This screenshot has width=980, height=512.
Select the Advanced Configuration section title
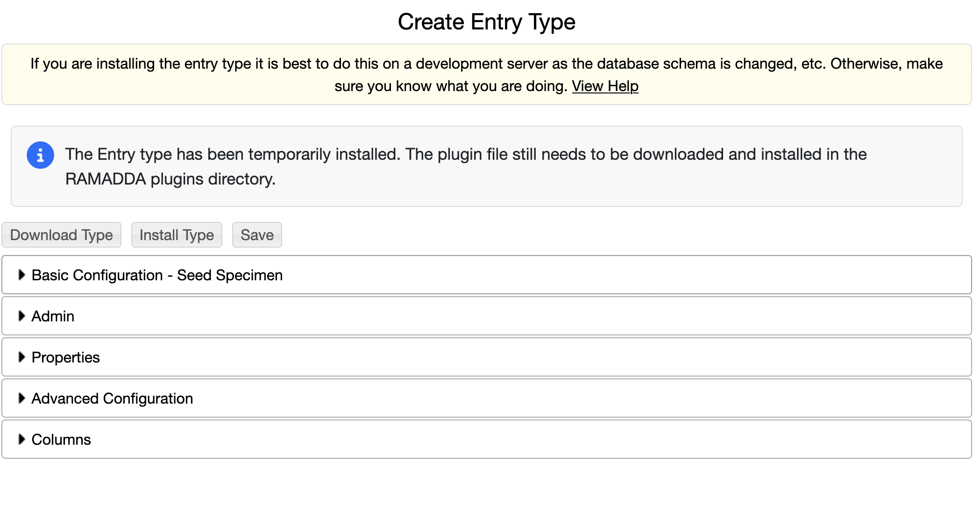coord(112,399)
